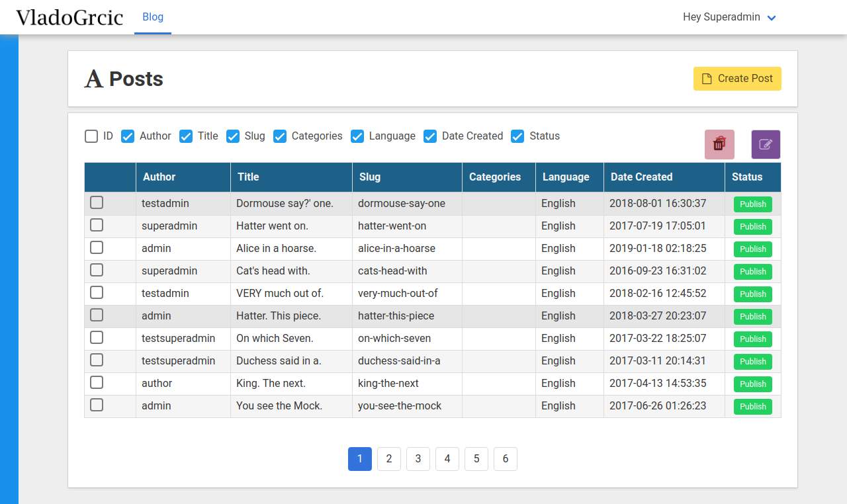The width and height of the screenshot is (847, 504).
Task: Click the Create Post button
Action: click(x=737, y=78)
